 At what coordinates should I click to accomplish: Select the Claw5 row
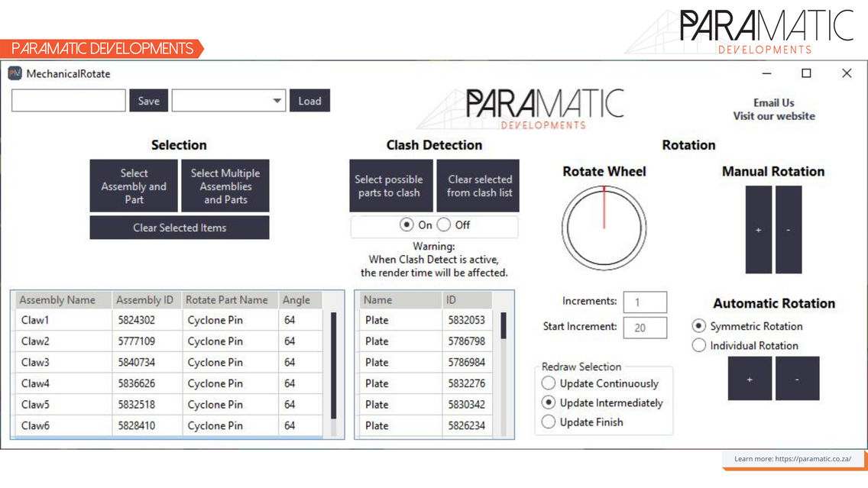click(169, 405)
